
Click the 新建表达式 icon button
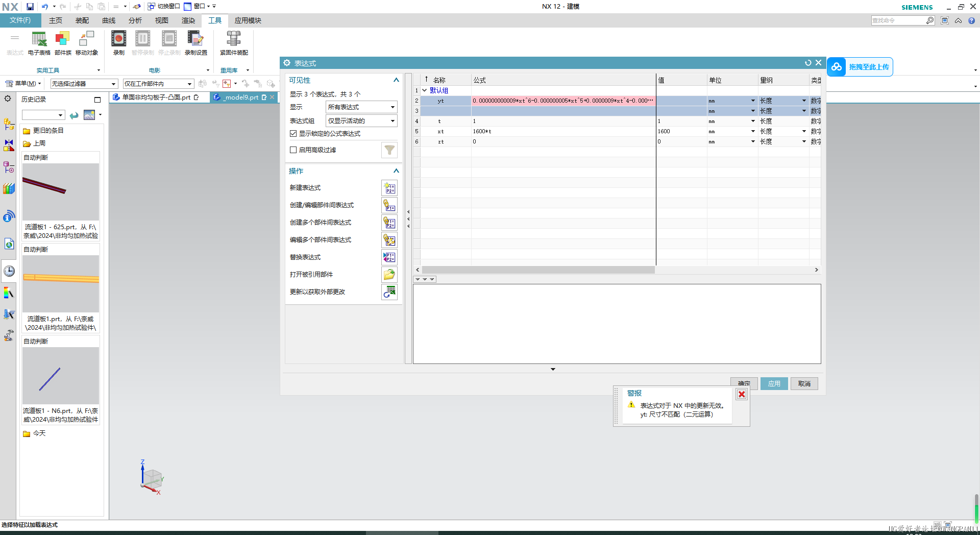tap(389, 188)
